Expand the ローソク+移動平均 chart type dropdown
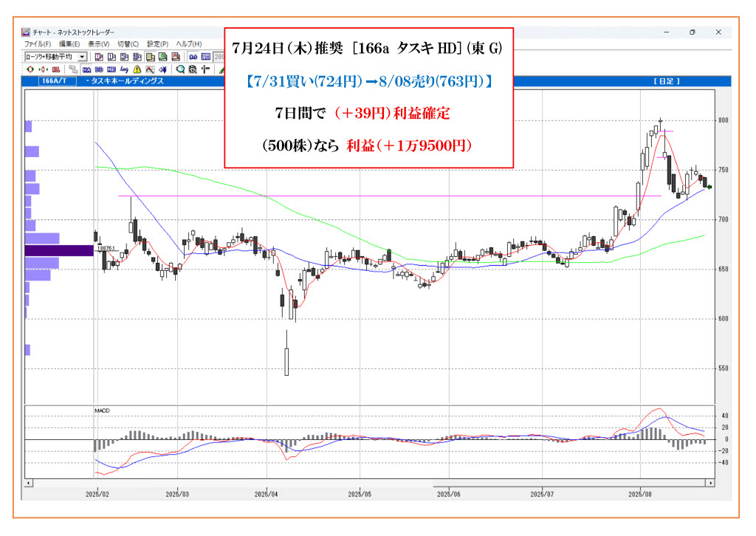 (82, 57)
